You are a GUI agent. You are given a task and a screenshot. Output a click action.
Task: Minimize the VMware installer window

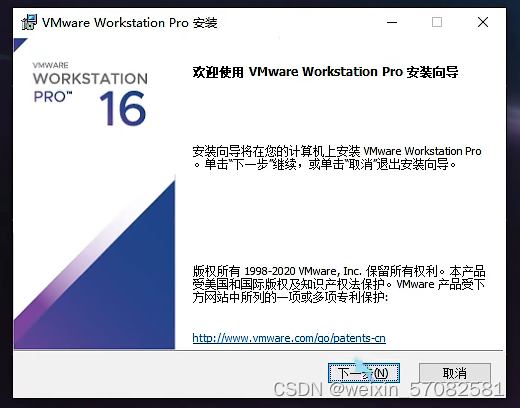coord(392,22)
